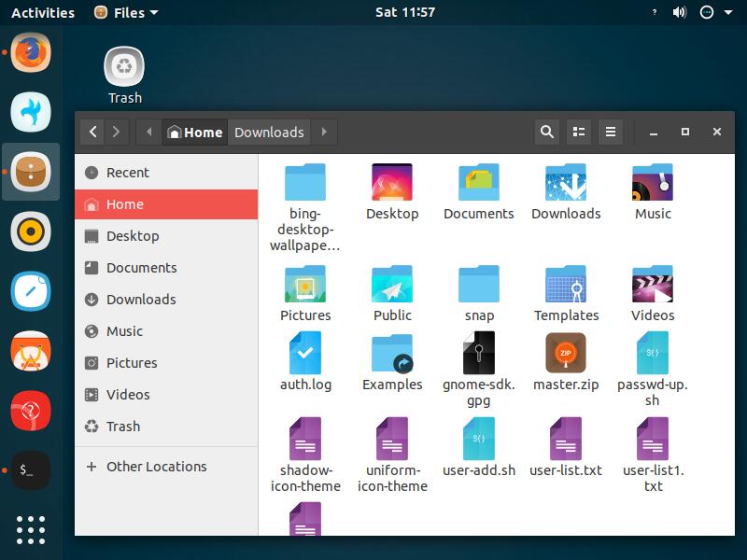The height and width of the screenshot is (560, 747).
Task: Open the software store dock icon
Action: tap(31, 351)
